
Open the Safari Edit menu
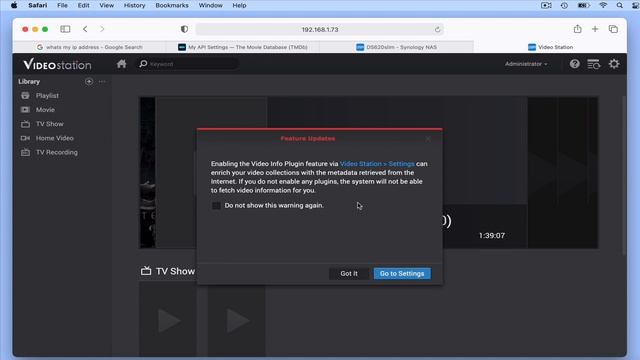(83, 5)
